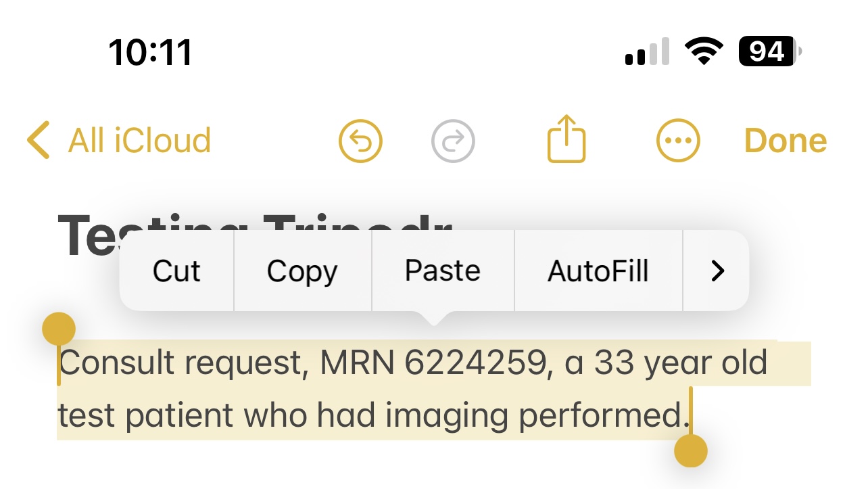Tap the 10:11 clock in status bar

pyautogui.click(x=150, y=52)
